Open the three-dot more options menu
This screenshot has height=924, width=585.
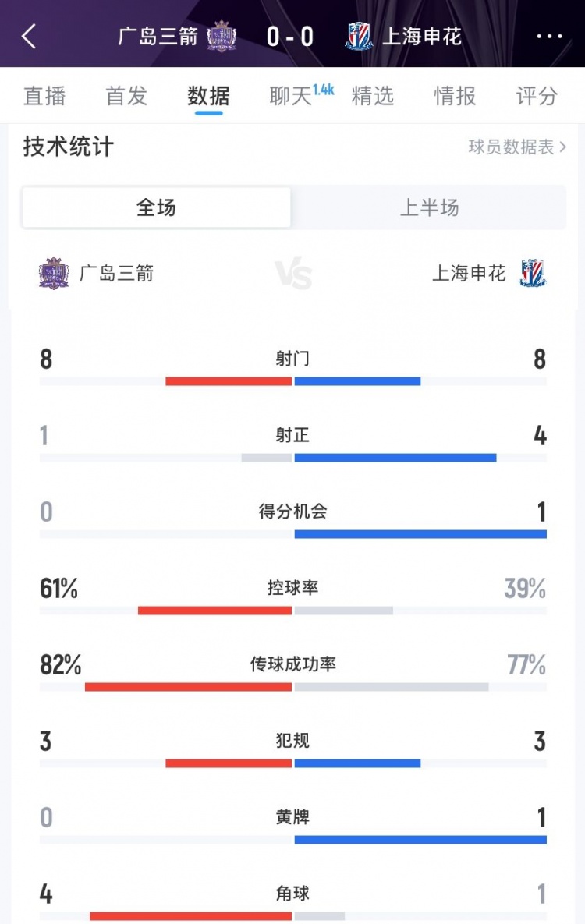pyautogui.click(x=549, y=36)
